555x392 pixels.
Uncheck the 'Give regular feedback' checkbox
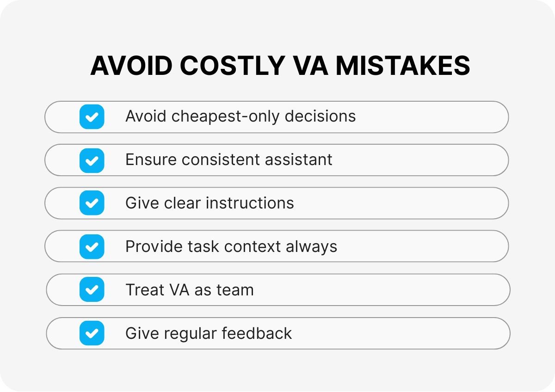pos(92,333)
